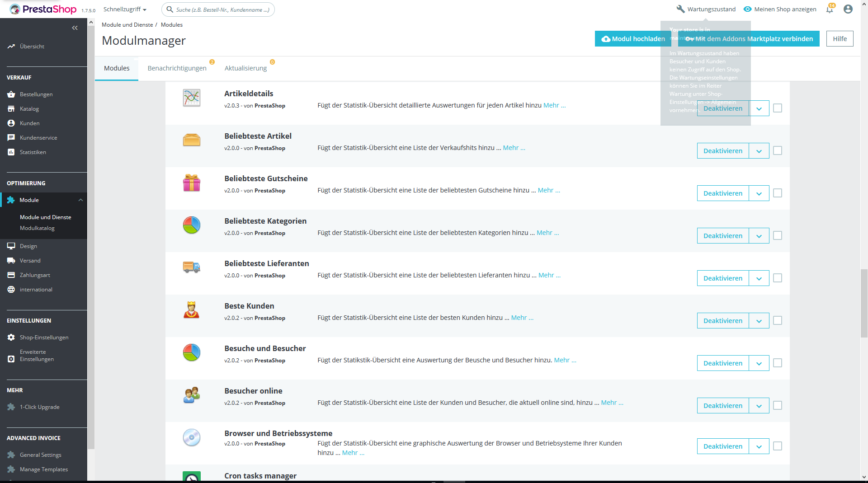The height and width of the screenshot is (483, 868).
Task: Click the Modul hochladen button
Action: (633, 39)
